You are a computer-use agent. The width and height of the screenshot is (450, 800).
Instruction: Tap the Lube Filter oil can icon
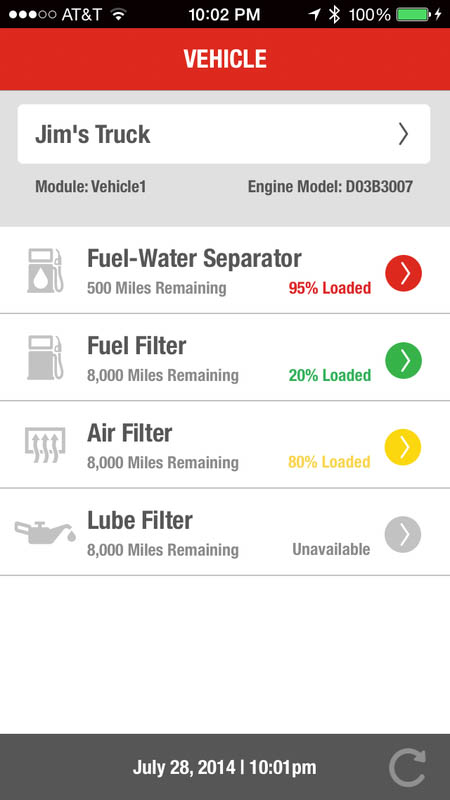point(45,532)
